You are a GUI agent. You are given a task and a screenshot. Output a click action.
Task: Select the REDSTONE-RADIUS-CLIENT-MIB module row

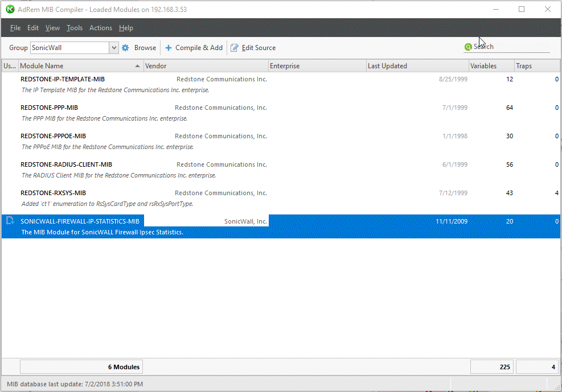tap(281, 170)
